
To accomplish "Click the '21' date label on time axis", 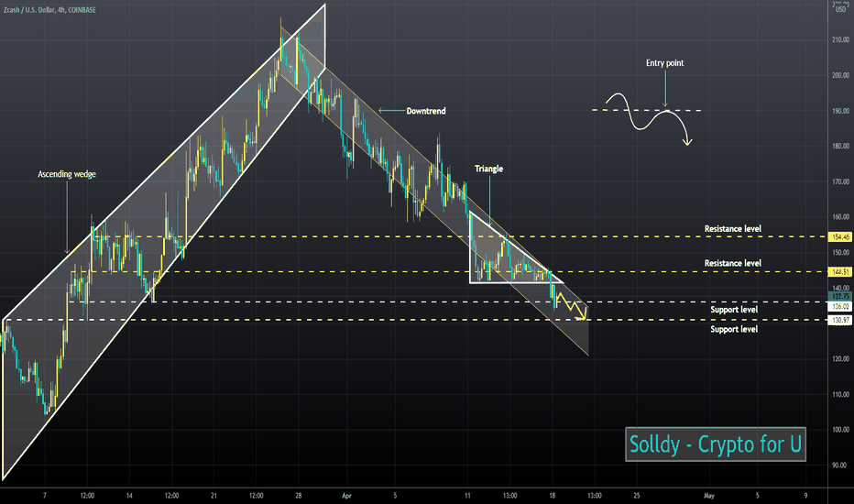I will pos(213,496).
